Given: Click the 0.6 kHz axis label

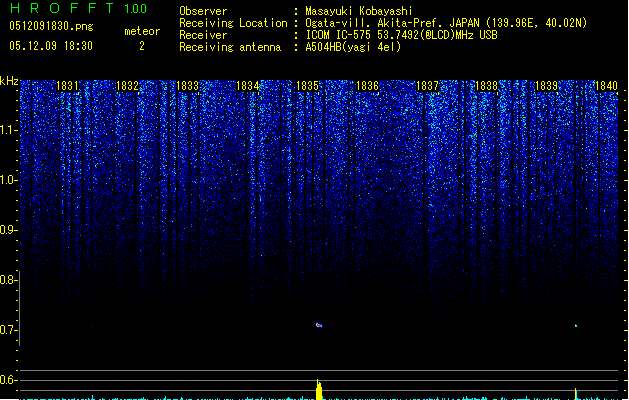Looking at the screenshot, I should point(8,380).
